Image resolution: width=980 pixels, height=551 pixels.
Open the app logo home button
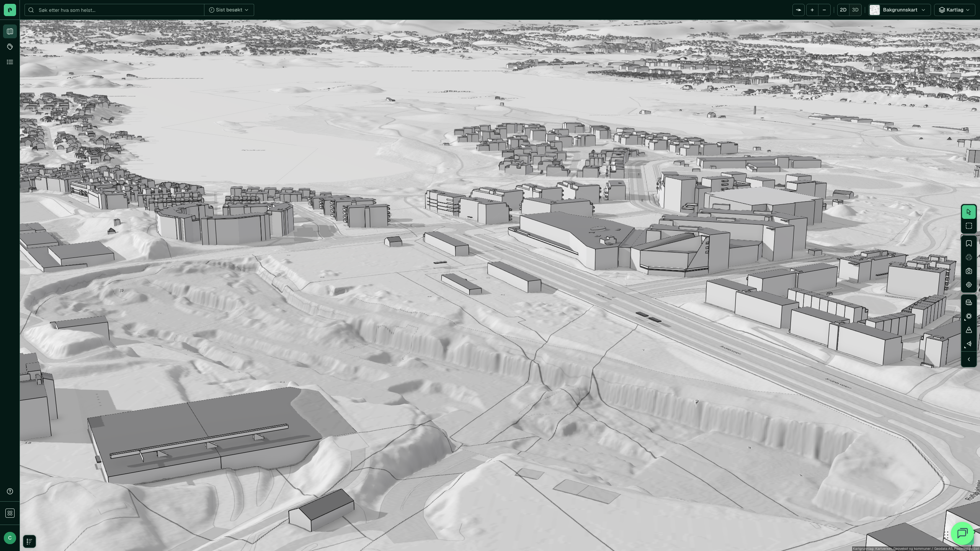click(10, 10)
